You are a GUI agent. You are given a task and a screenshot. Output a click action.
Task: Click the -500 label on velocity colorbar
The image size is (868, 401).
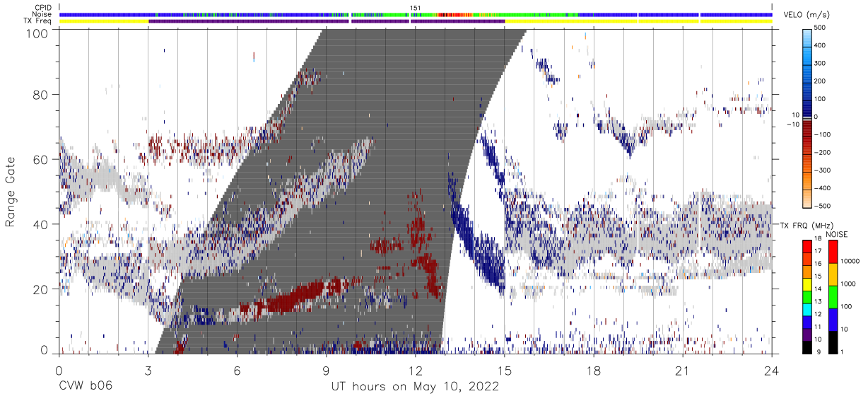pyautogui.click(x=821, y=206)
